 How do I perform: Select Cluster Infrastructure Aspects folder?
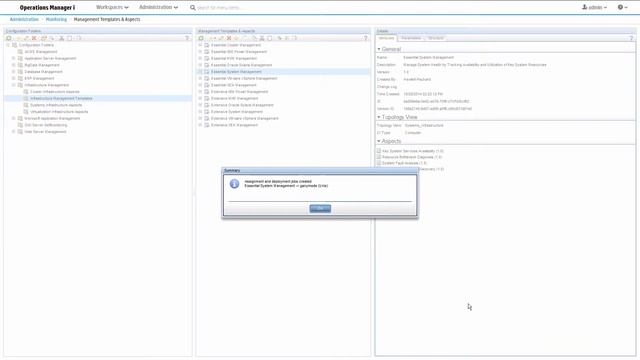55,92
